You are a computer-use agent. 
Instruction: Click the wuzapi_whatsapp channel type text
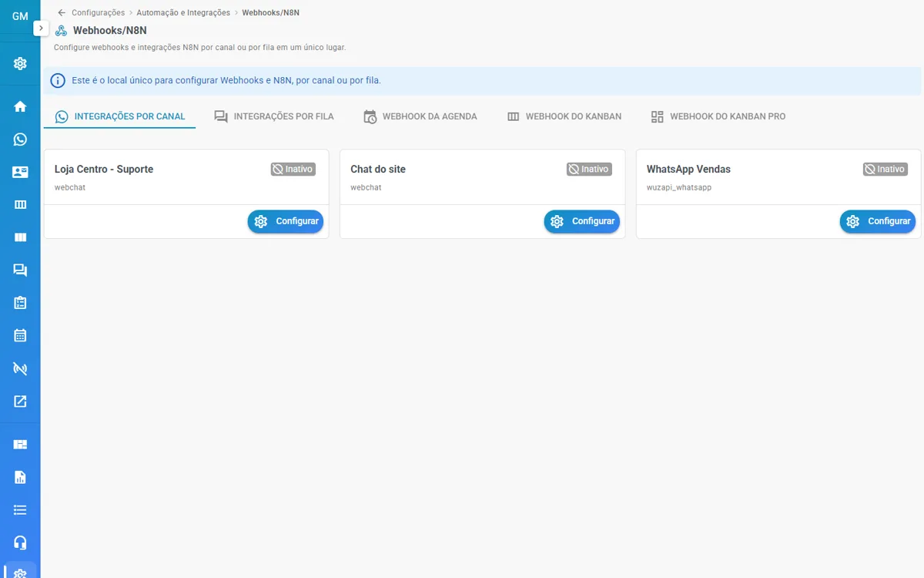[x=679, y=187]
